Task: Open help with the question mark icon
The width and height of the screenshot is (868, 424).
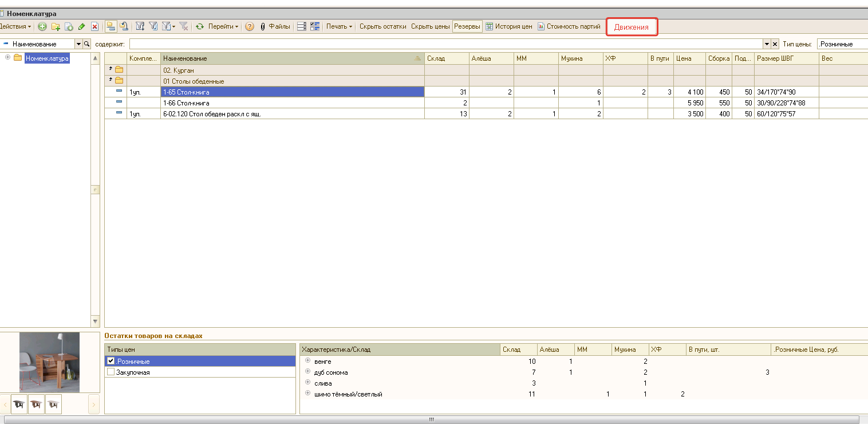Action: [x=250, y=26]
